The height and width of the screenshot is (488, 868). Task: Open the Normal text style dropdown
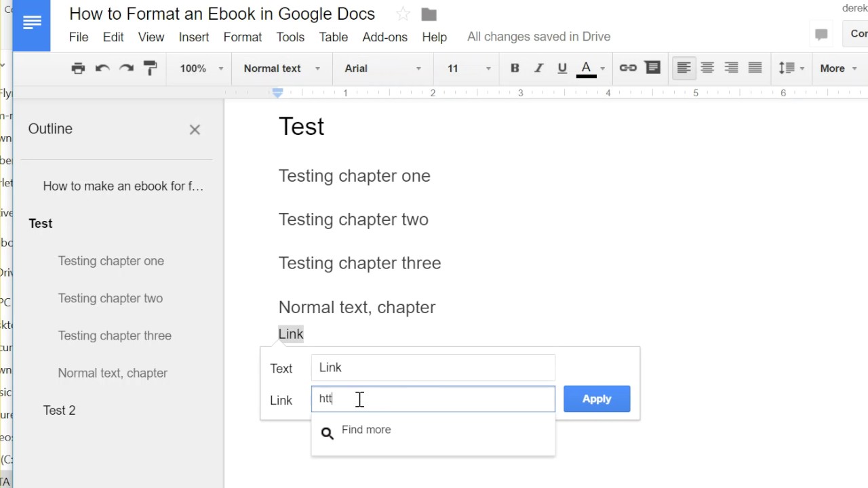point(281,68)
